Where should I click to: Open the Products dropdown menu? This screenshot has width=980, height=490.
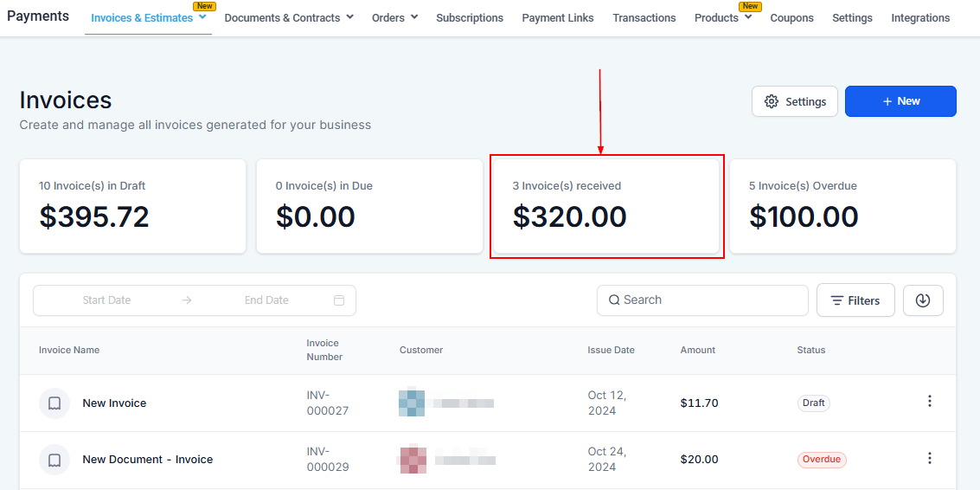[722, 18]
